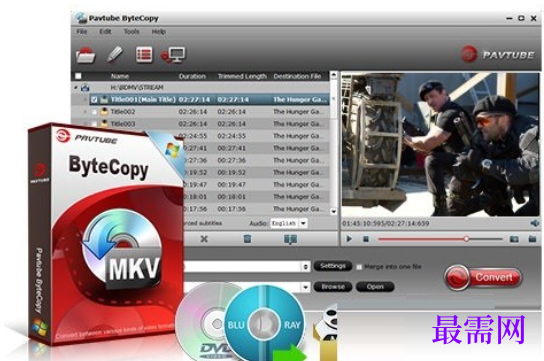Open the Help menu
The image size is (544, 361).
(x=159, y=32)
